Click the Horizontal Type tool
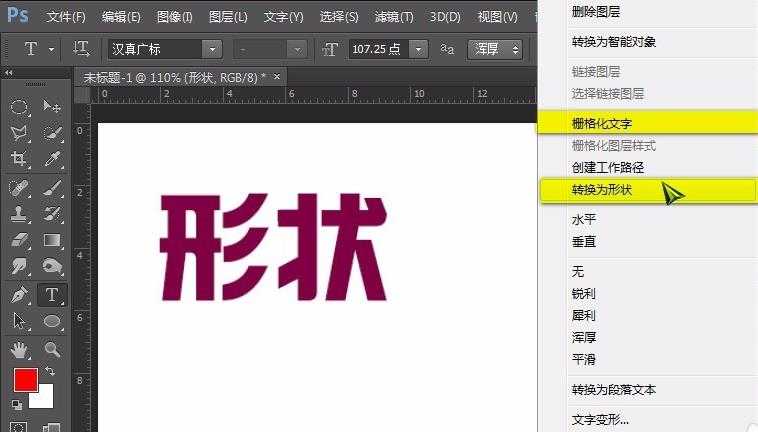Image resolution: width=758 pixels, height=432 pixels. click(52, 294)
